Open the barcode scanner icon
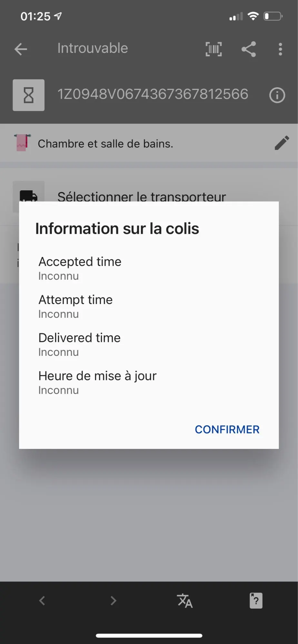Screen dimensions: 298x644 214,49
